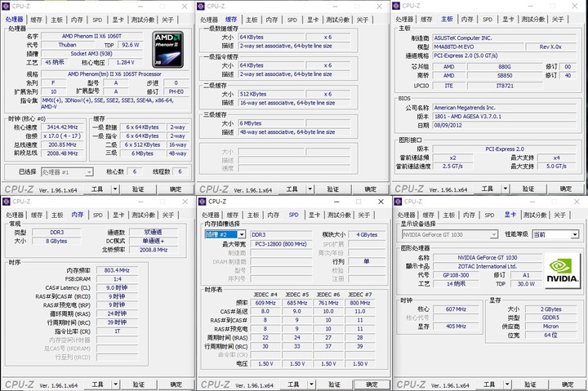The width and height of the screenshot is (588, 391).
Task: Click 验证 button in the GeForce GT 1030 window
Action: pos(530,384)
